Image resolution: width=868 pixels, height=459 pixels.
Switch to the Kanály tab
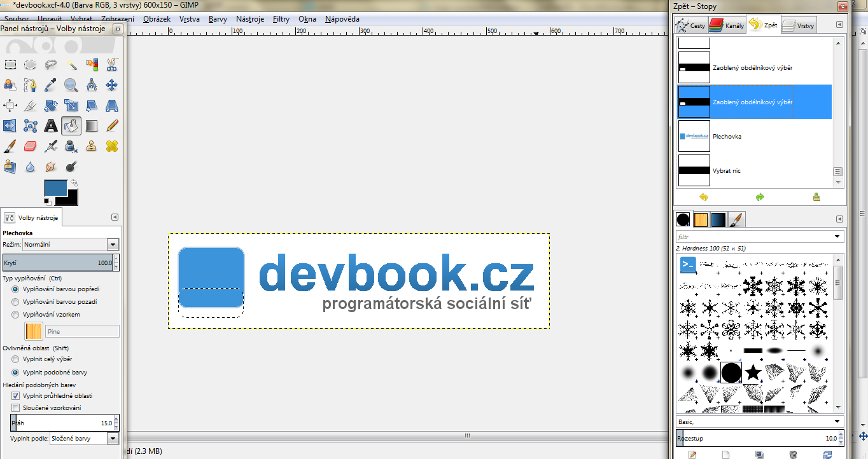click(727, 25)
